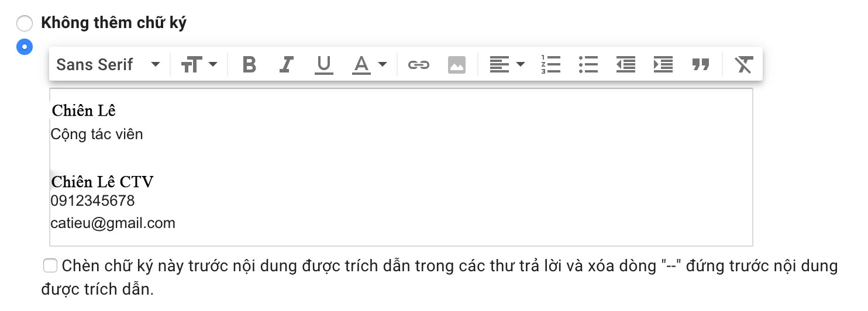
Task: Select the custom signature radio button
Action: pyautogui.click(x=25, y=47)
